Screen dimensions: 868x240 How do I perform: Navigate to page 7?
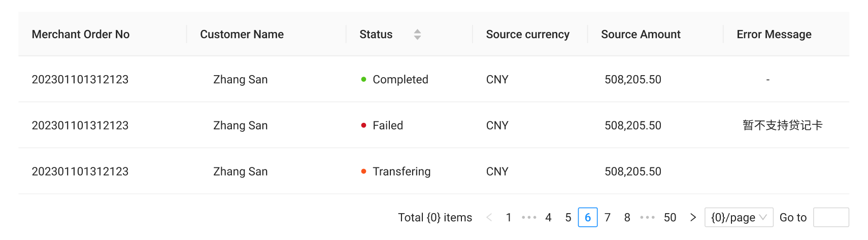[608, 218]
